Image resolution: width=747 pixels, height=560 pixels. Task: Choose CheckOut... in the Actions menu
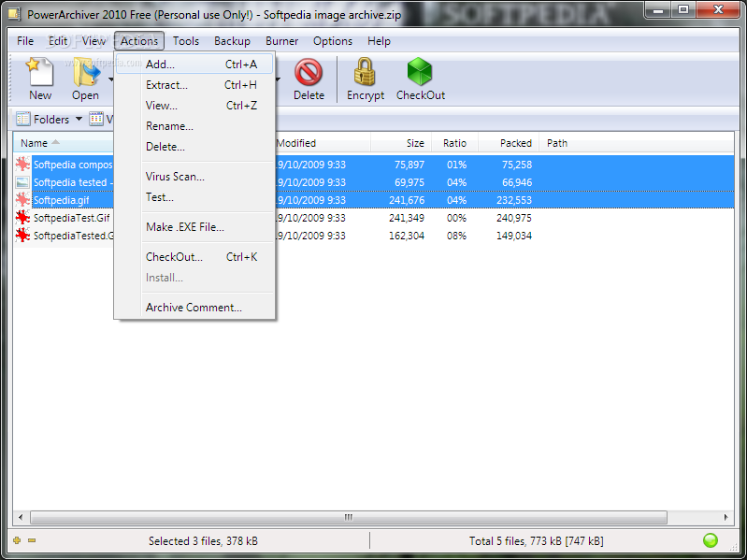click(x=194, y=257)
